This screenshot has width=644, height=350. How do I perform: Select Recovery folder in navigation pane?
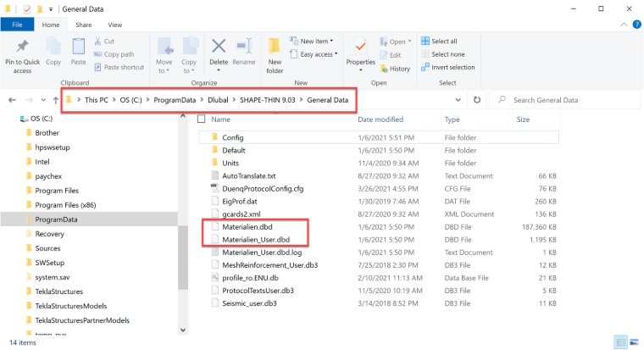(50, 234)
